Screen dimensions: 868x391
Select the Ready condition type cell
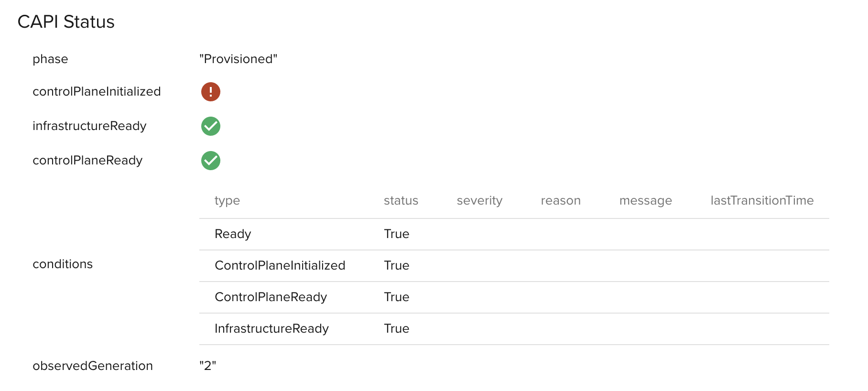[x=233, y=234]
